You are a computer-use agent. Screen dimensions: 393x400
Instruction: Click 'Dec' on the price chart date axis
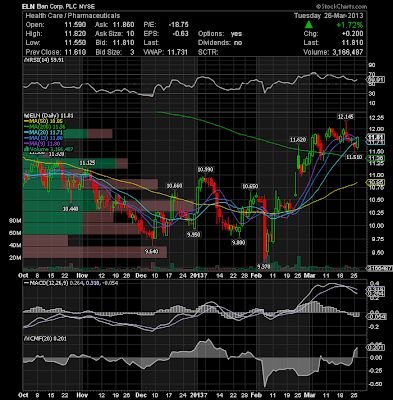click(x=141, y=276)
